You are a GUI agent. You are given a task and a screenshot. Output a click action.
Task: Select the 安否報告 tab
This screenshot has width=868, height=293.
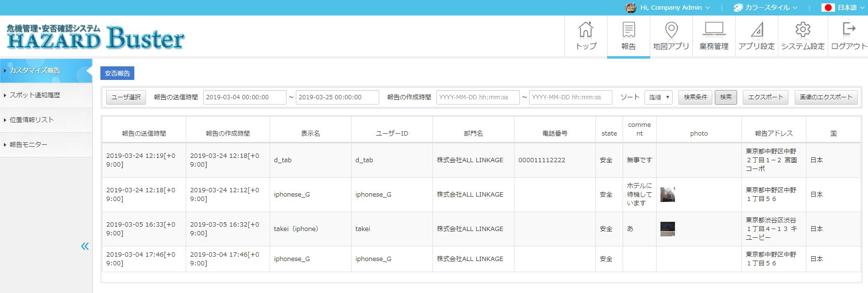(x=117, y=73)
